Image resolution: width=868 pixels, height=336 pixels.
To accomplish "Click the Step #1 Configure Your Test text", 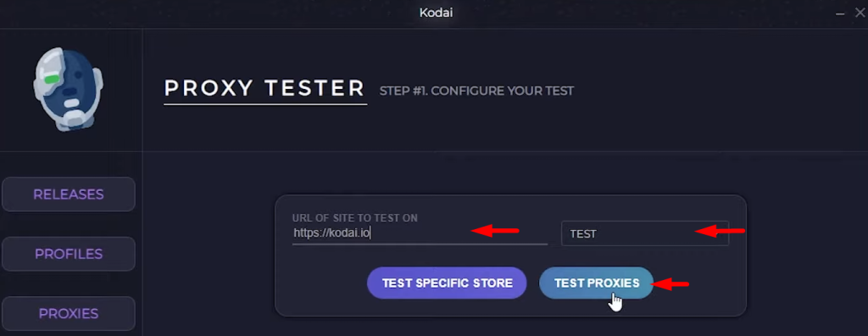I will pyautogui.click(x=476, y=91).
